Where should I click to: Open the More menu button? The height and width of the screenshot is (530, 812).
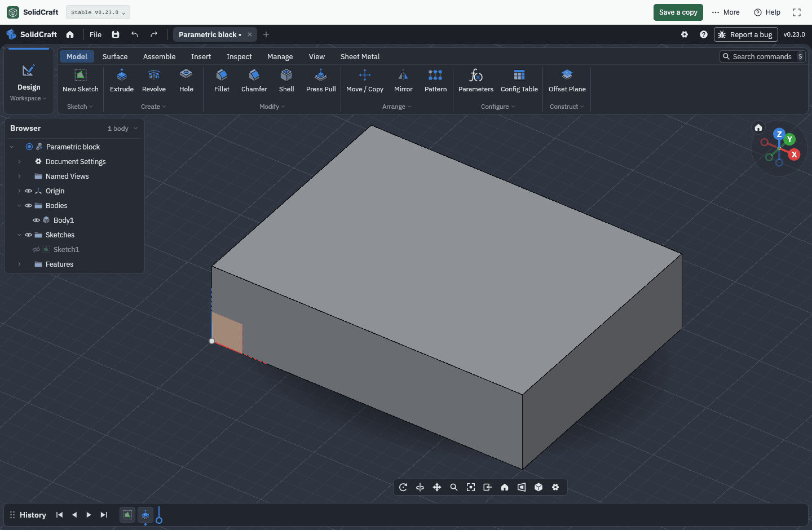725,12
